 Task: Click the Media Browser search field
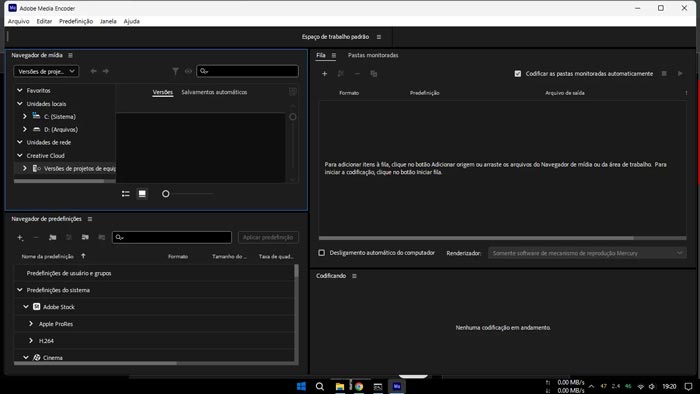click(x=247, y=71)
